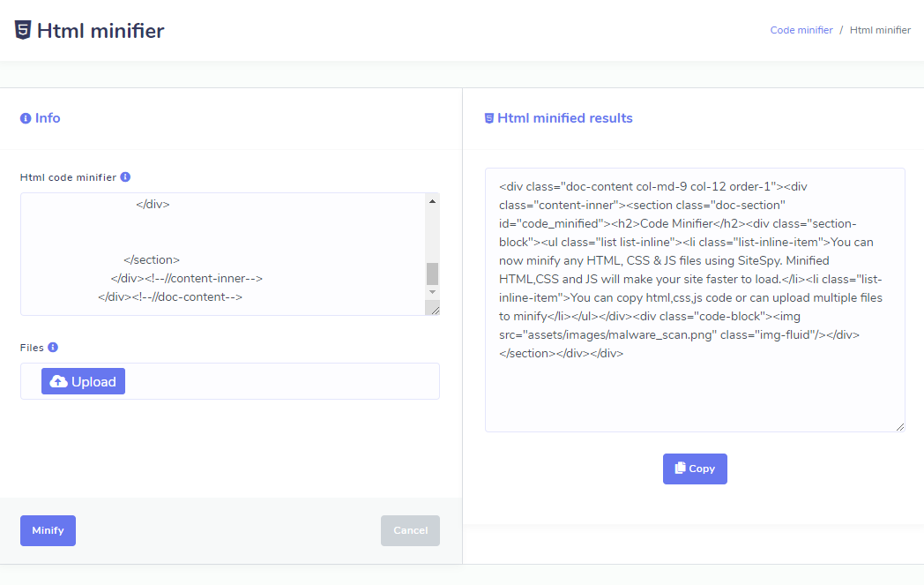Click the clipboard icon inside the Copy button

[680, 469]
